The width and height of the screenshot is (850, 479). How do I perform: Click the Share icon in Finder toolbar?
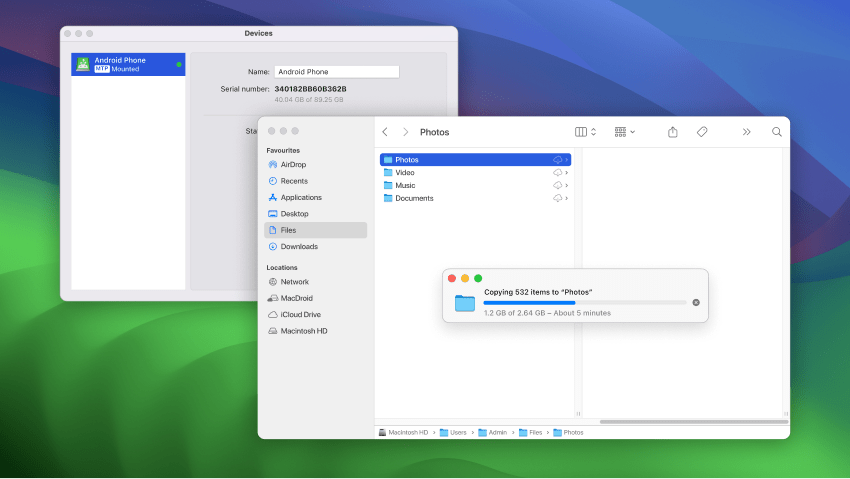tap(673, 132)
